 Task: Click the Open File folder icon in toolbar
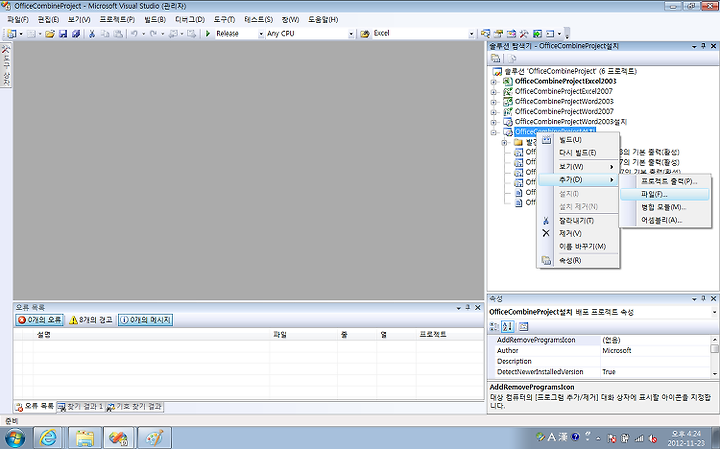click(50, 34)
